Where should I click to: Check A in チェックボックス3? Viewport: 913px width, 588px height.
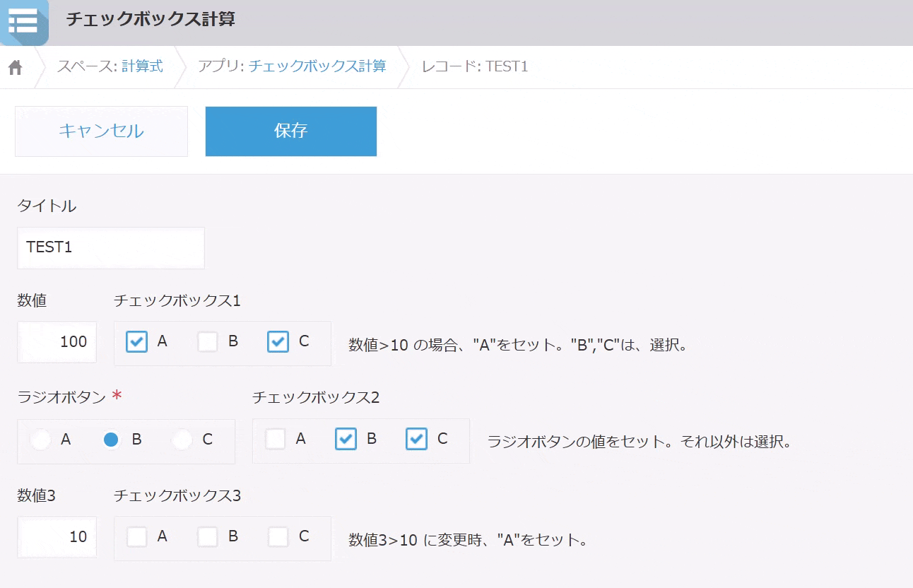137,537
